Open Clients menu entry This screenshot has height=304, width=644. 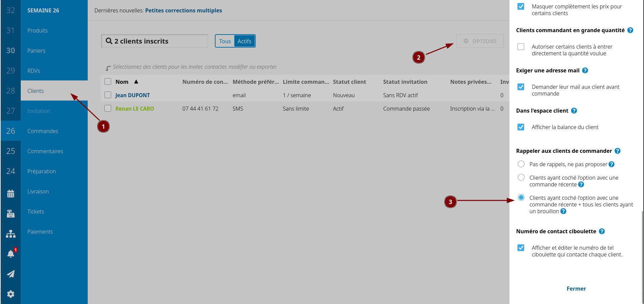[x=54, y=91]
